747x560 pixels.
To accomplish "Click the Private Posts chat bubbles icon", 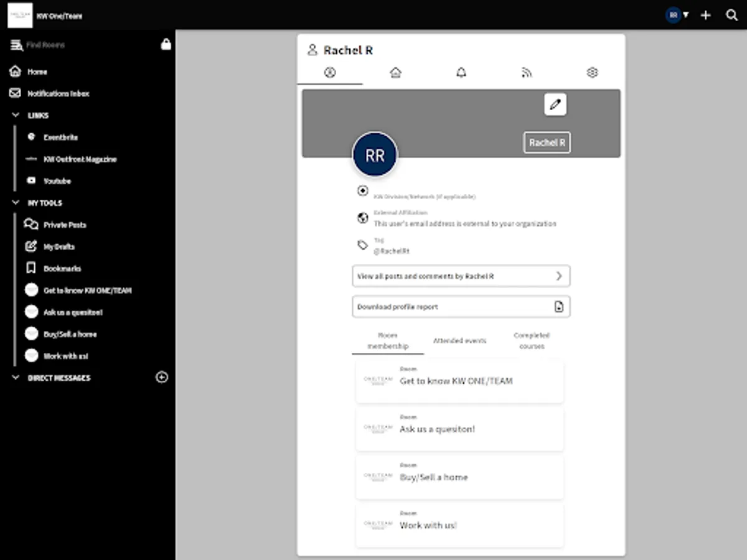I will pos(31,225).
